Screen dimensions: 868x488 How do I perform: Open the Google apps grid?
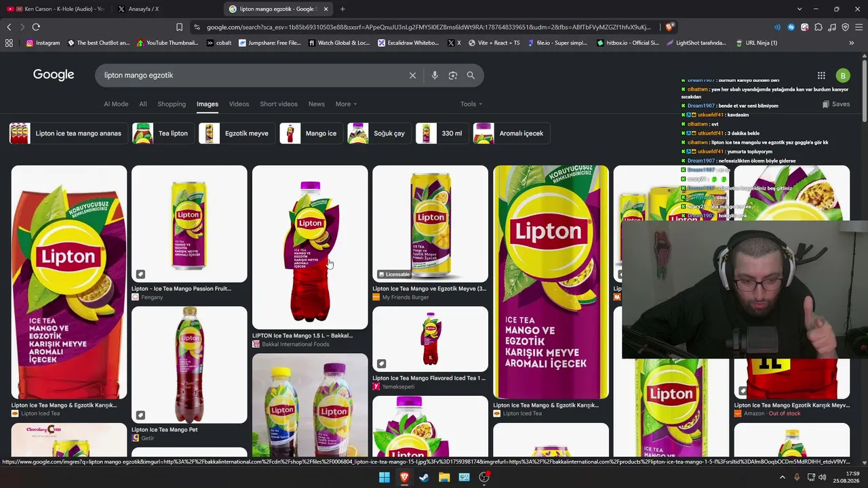coord(821,75)
